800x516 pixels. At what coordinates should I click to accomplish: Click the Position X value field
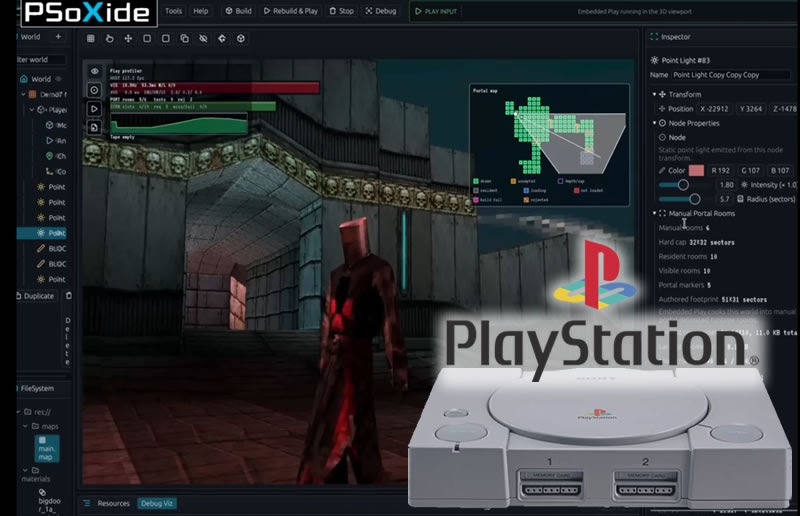click(x=715, y=109)
